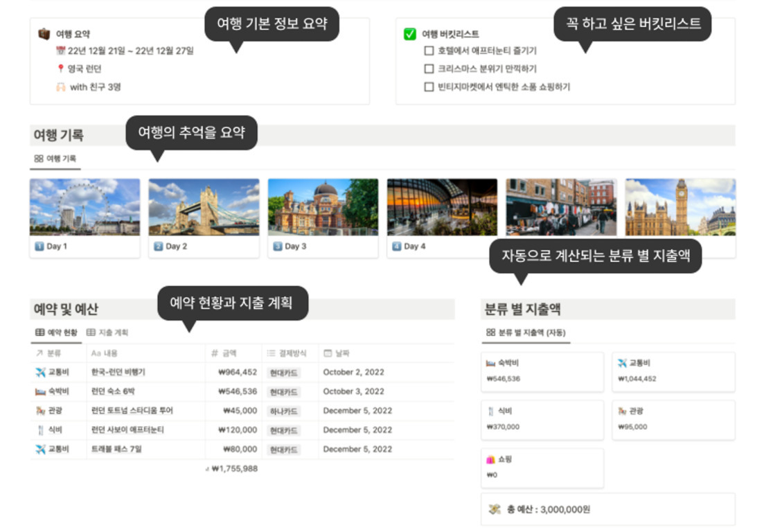Open Day 2 Tower Bridge gallery card
The width and height of the screenshot is (764, 532).
(x=204, y=218)
